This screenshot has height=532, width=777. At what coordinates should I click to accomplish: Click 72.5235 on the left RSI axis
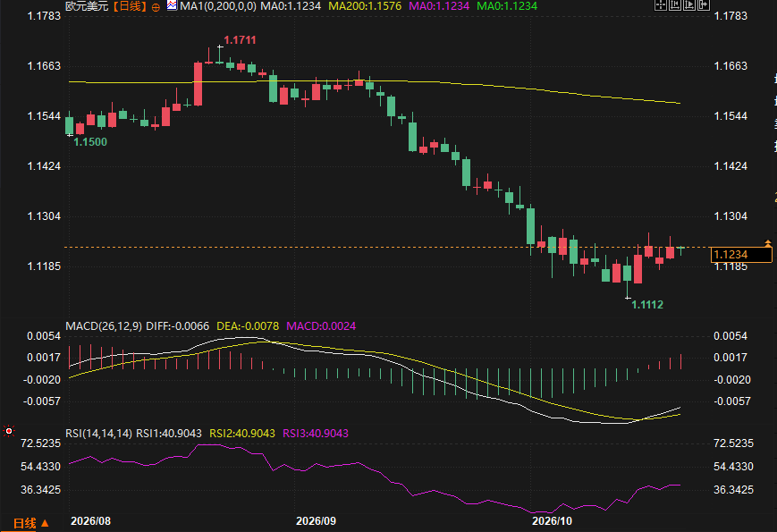coord(40,443)
